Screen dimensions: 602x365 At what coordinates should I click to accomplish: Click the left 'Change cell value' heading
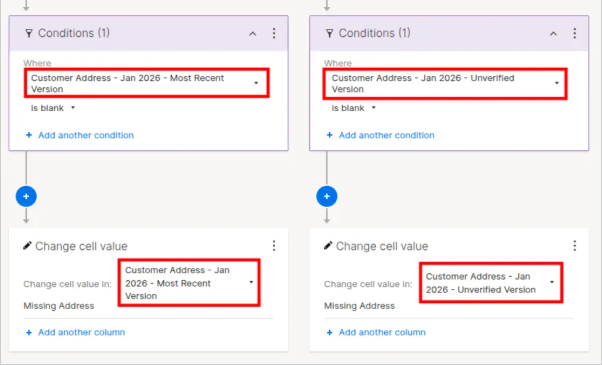click(81, 246)
